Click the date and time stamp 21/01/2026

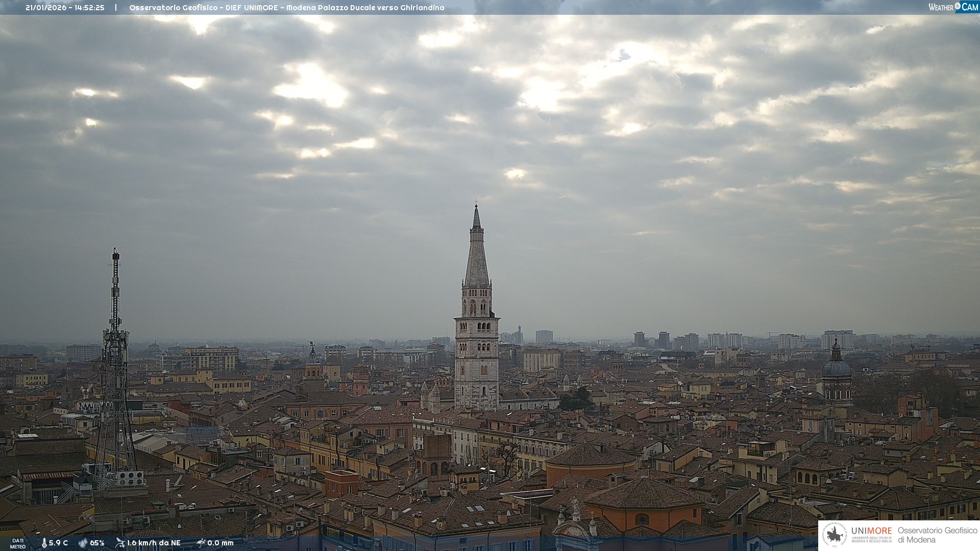click(65, 8)
